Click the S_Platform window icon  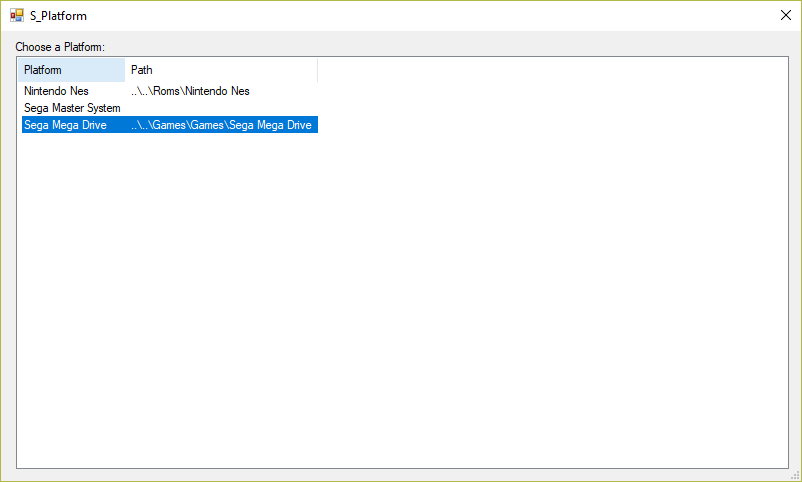(17, 15)
